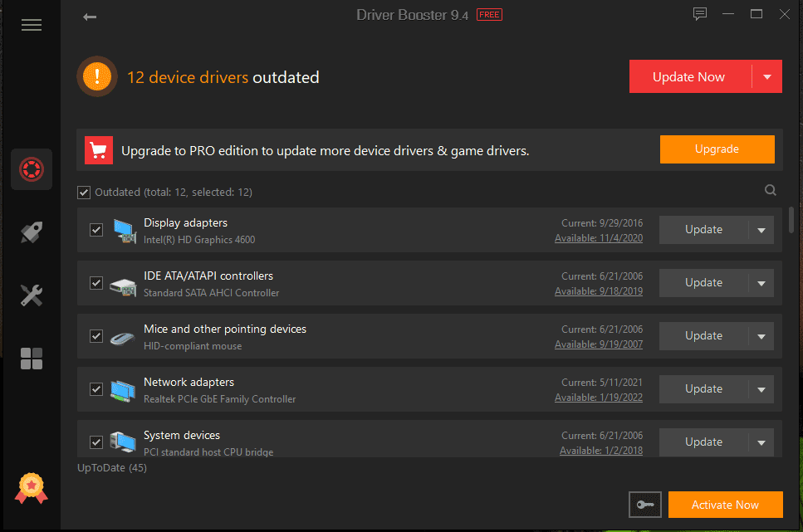Uncheck the Network adapters checkbox
Screen dimensions: 803x532
coord(96,389)
